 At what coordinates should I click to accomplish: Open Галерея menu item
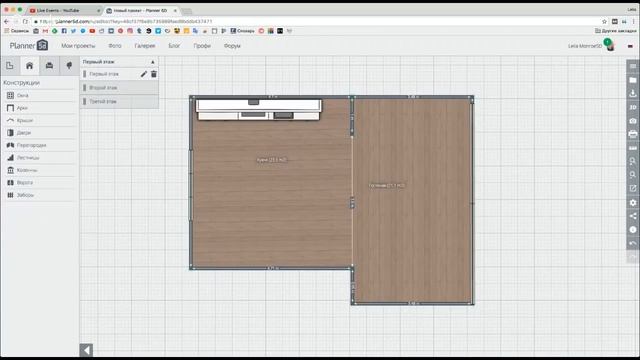click(x=145, y=46)
